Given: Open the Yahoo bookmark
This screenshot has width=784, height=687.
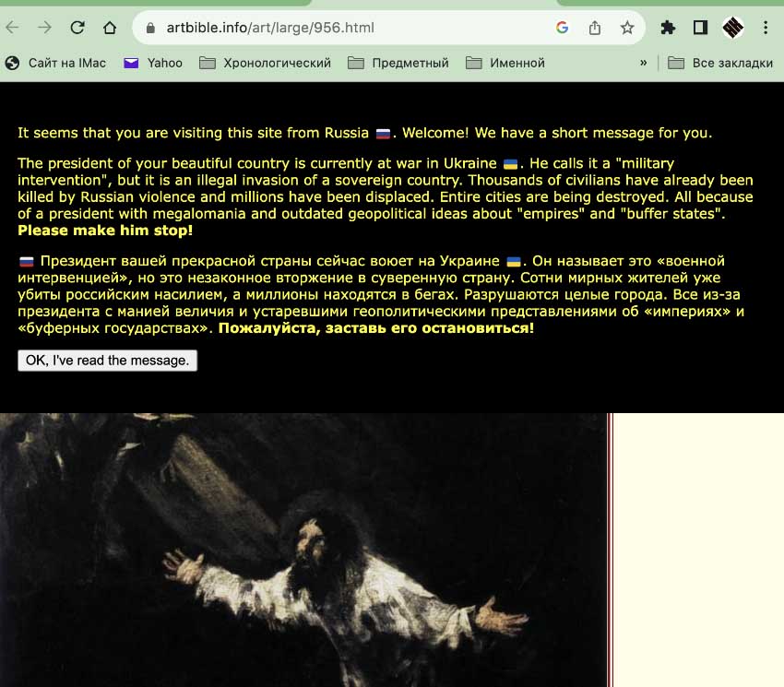Looking at the screenshot, I should [x=153, y=63].
